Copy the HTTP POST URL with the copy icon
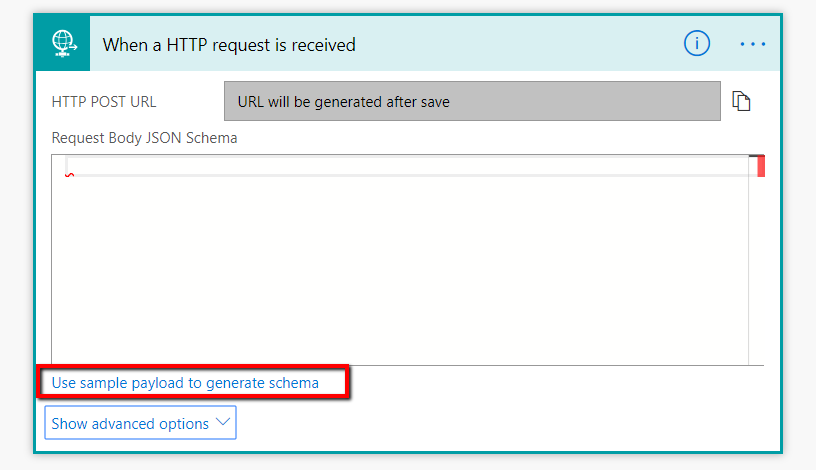The height and width of the screenshot is (470, 816). pyautogui.click(x=741, y=101)
